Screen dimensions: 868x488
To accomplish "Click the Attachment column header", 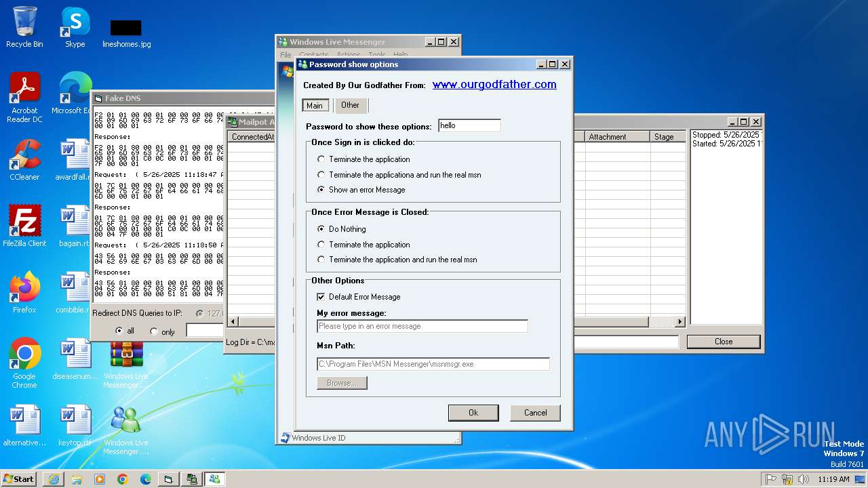I will click(x=617, y=136).
